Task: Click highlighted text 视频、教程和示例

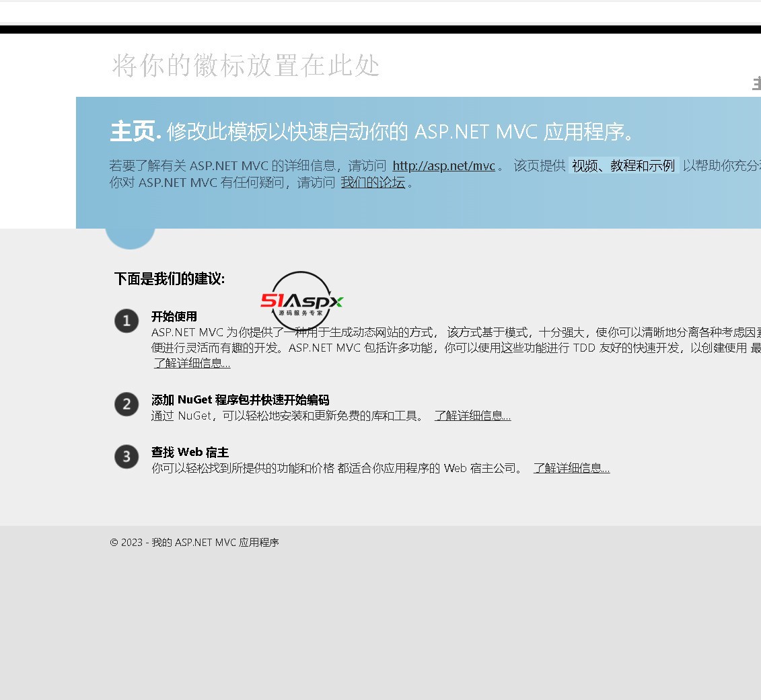Action: (x=623, y=166)
